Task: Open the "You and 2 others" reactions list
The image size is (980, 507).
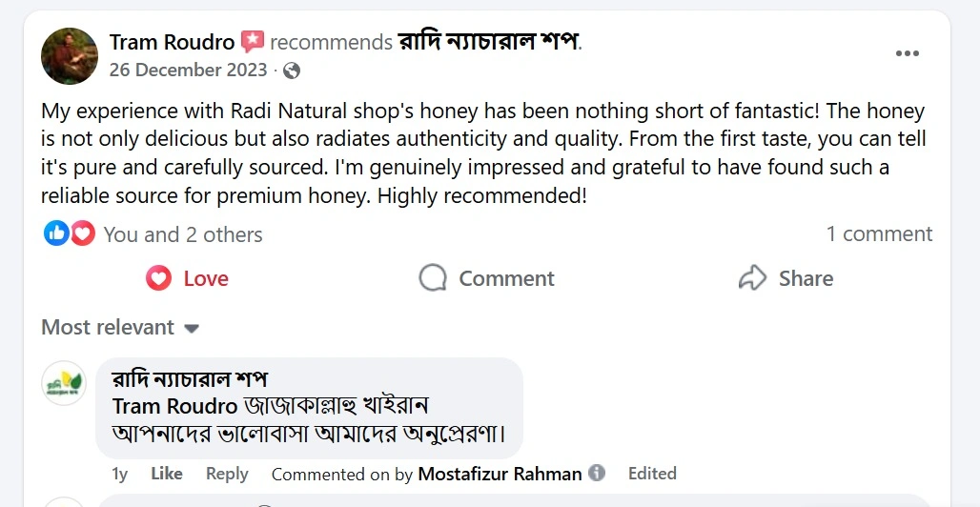Action: pos(182,234)
